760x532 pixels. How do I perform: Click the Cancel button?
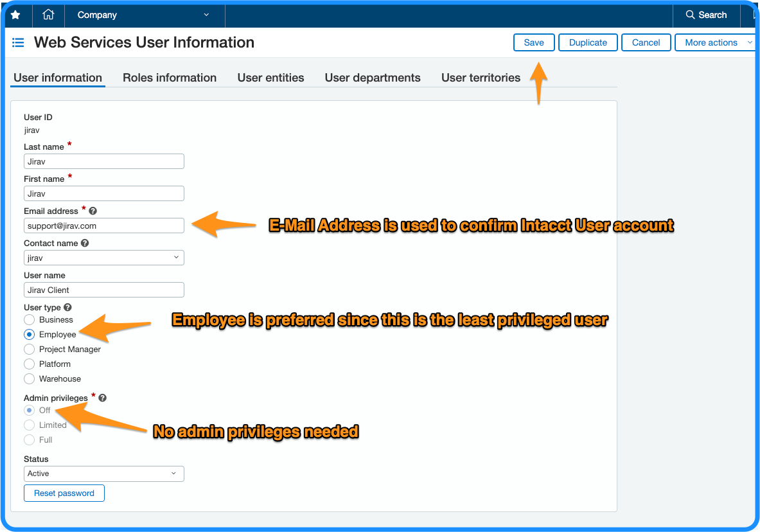[646, 42]
